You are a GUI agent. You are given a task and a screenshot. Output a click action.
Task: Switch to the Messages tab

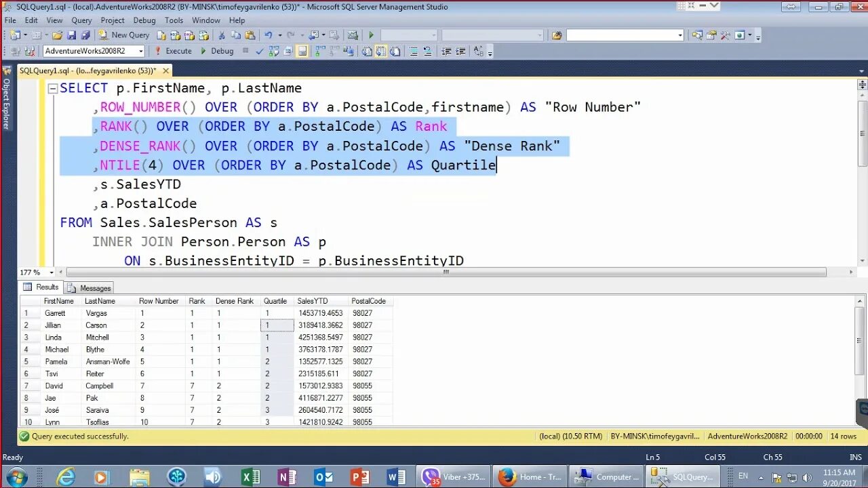tap(89, 287)
